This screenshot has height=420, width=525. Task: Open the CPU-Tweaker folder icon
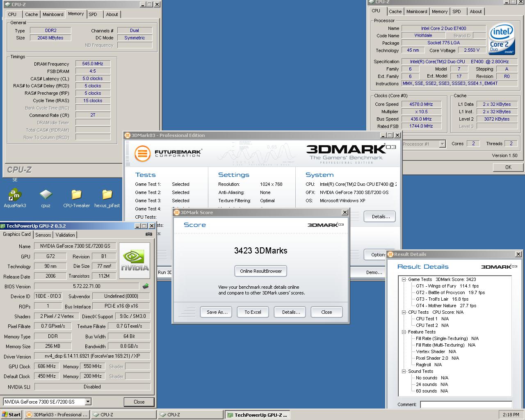click(76, 198)
